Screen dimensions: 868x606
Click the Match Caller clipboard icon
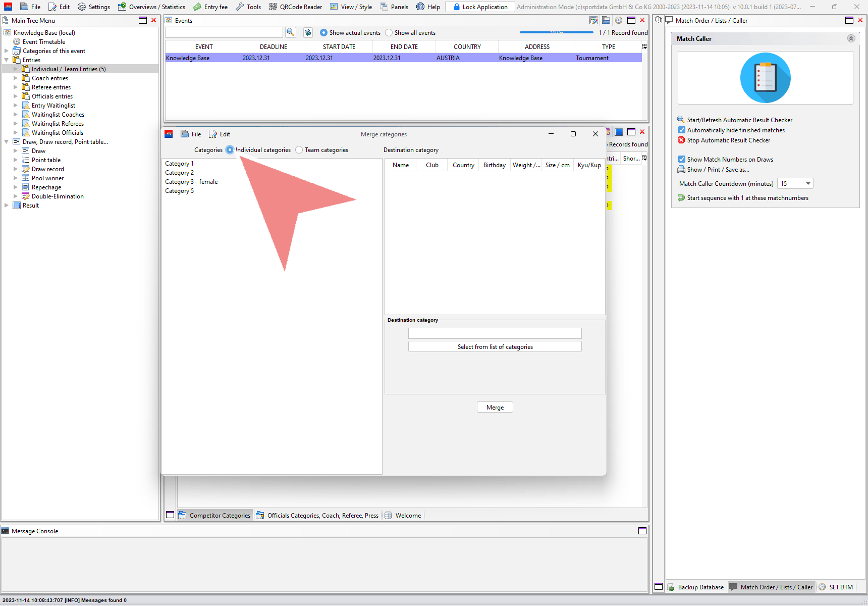pos(765,78)
